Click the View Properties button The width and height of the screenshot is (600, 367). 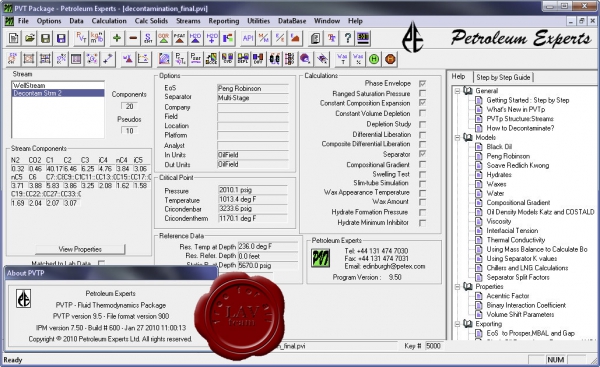coord(80,249)
